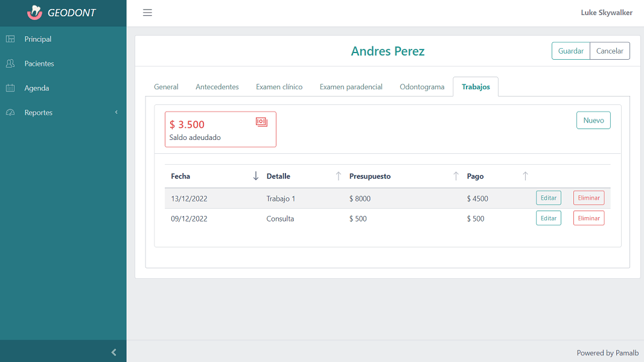Toggle the hamburger menu icon

tap(147, 13)
